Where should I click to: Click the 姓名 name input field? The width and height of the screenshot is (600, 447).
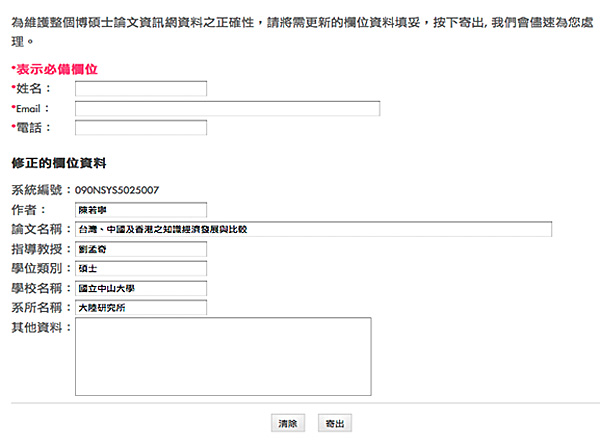141,89
